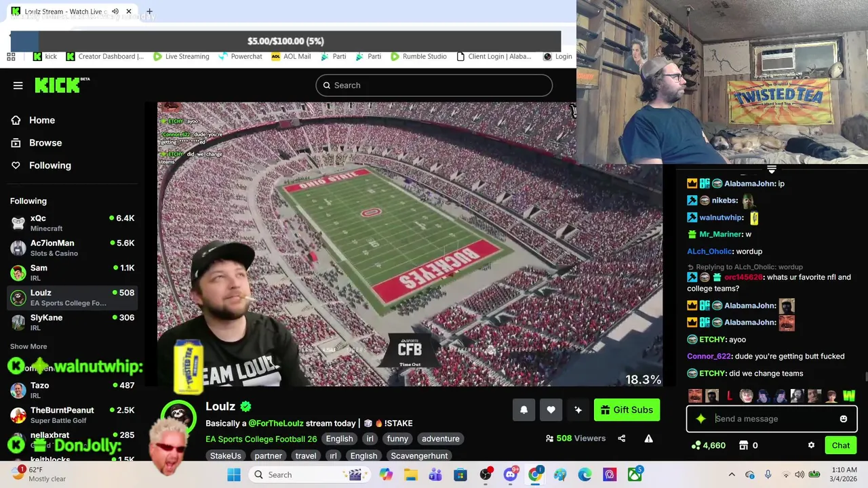Show hidden system tray icons
The image size is (868, 488).
pyautogui.click(x=731, y=474)
